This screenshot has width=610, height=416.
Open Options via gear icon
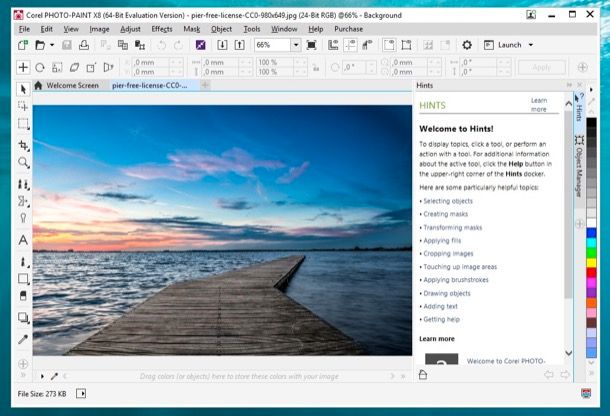point(467,45)
